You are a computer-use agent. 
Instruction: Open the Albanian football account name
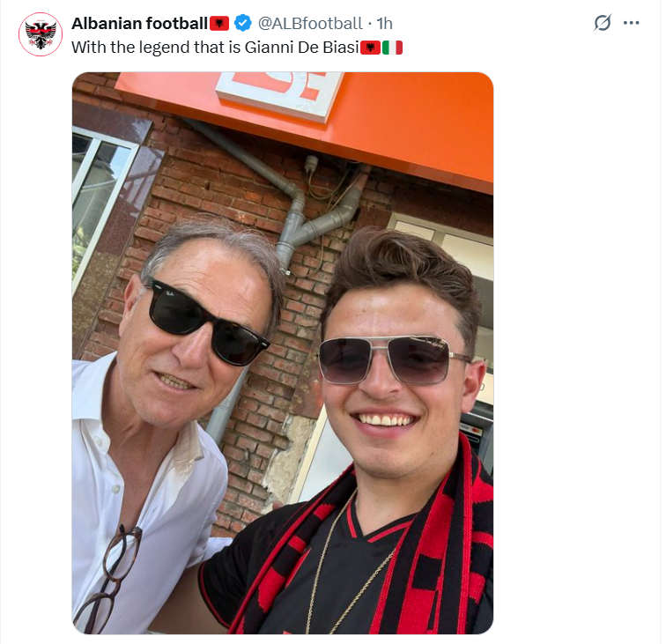pos(139,23)
